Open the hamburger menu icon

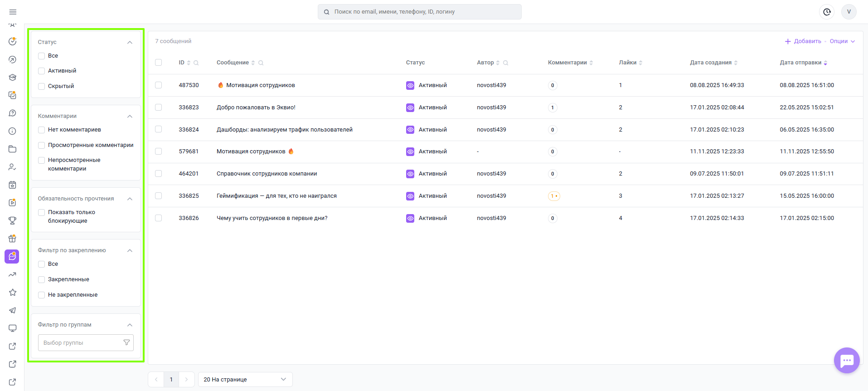click(x=13, y=12)
